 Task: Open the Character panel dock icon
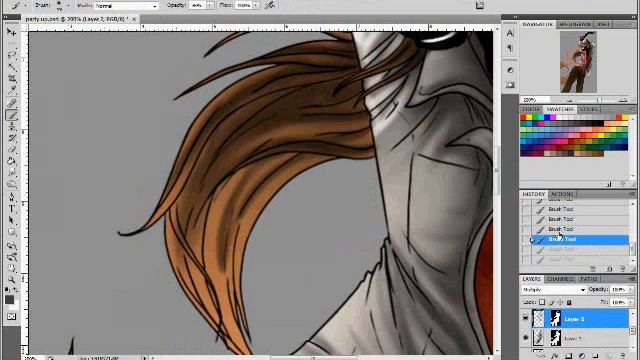point(510,33)
